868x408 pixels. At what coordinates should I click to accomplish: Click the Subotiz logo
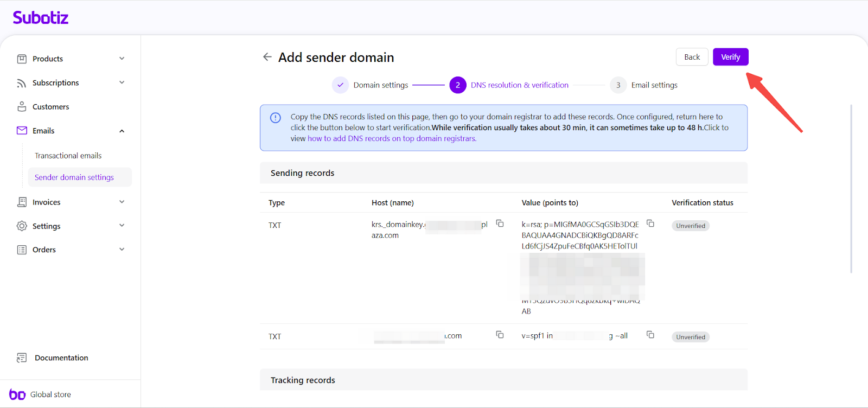coord(41,18)
